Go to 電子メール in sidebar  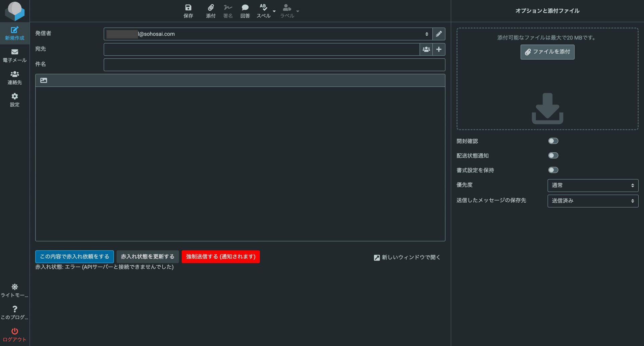point(14,55)
